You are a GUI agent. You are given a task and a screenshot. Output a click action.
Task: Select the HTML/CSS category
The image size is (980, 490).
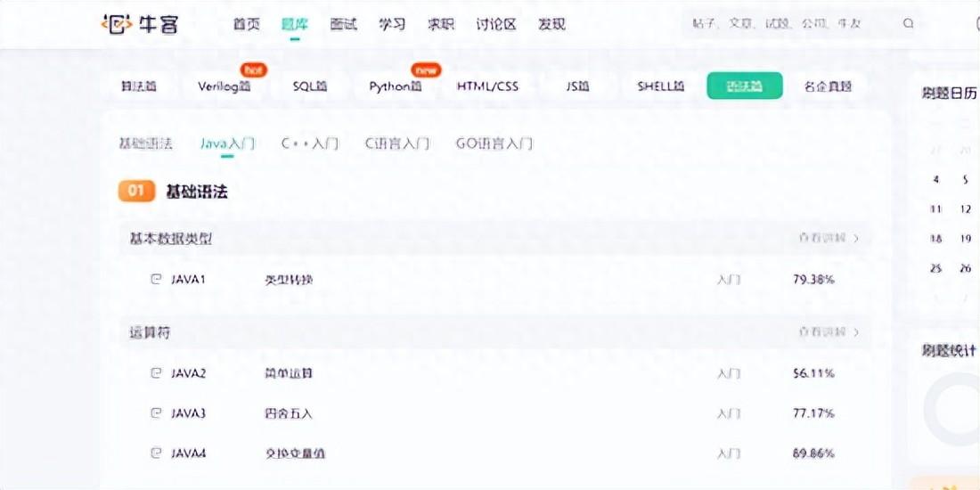[487, 86]
